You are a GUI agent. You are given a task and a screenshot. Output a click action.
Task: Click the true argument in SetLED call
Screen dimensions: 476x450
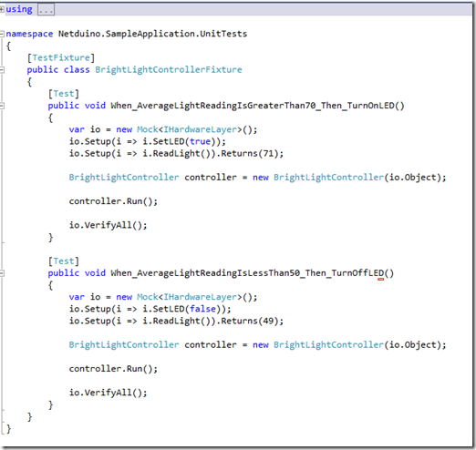point(200,141)
